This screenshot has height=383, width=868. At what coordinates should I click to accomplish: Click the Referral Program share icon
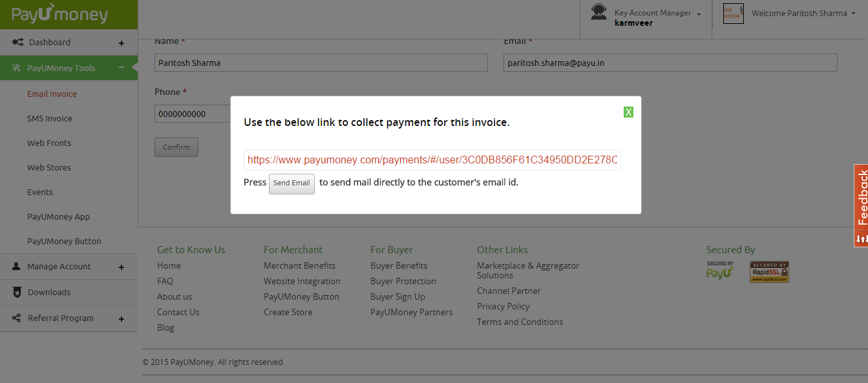pos(15,318)
